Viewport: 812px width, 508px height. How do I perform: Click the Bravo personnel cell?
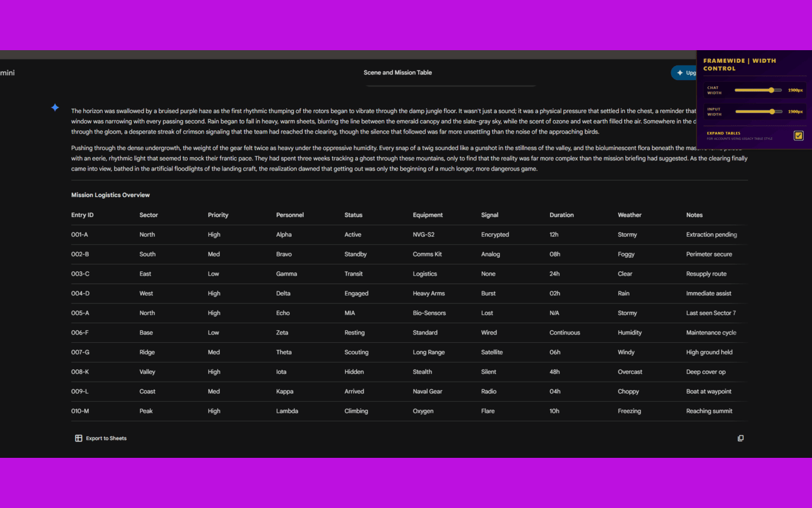[x=284, y=255]
